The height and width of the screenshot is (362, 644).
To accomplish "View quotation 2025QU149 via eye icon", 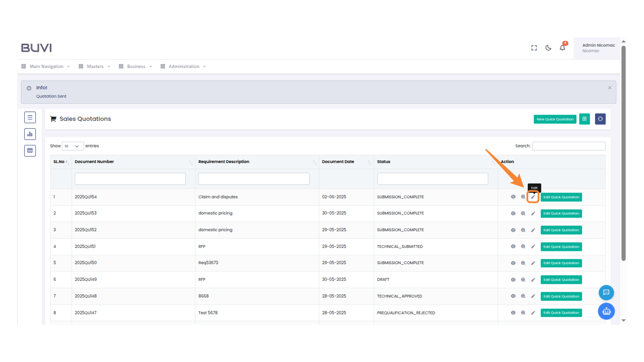I will [x=513, y=280].
